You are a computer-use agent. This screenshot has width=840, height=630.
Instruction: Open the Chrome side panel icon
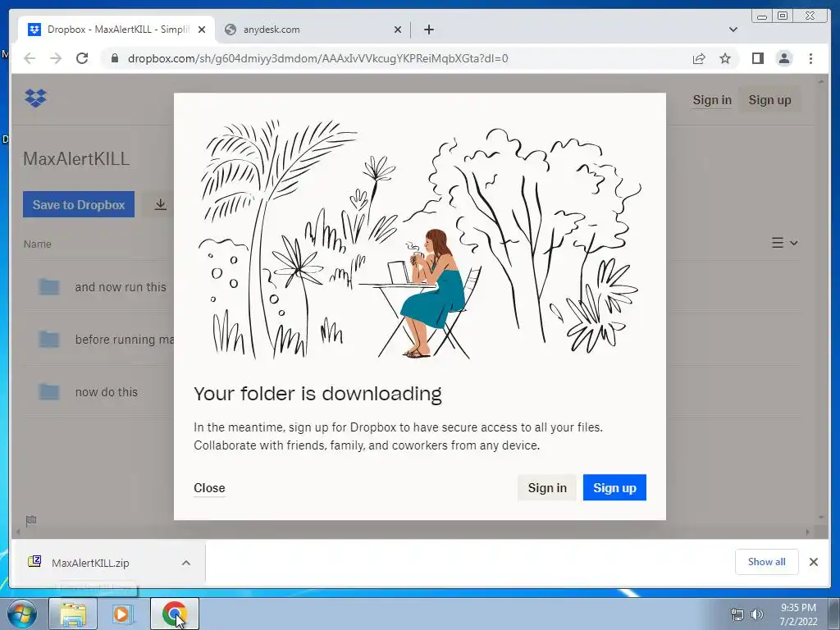[x=757, y=58]
